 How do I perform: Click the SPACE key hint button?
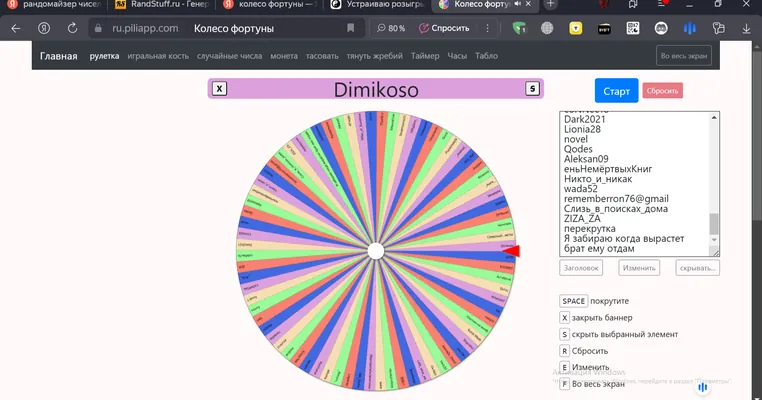coord(573,301)
